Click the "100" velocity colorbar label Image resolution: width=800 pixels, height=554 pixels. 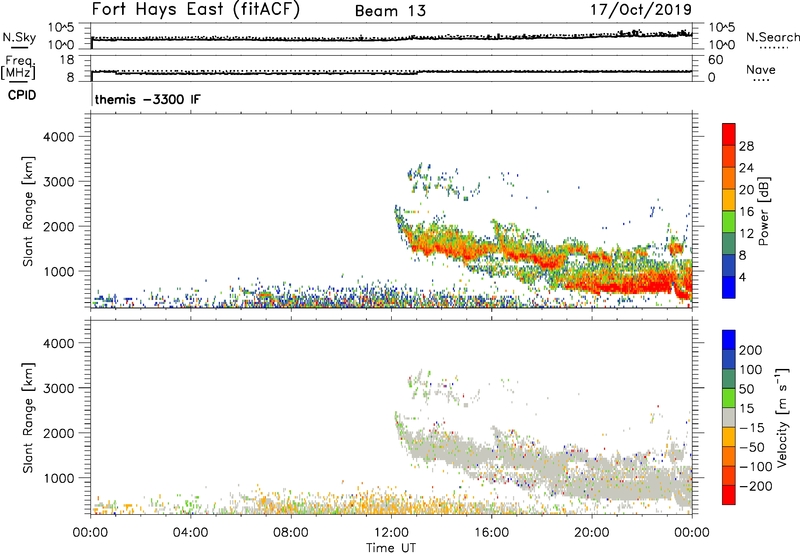[x=751, y=370]
